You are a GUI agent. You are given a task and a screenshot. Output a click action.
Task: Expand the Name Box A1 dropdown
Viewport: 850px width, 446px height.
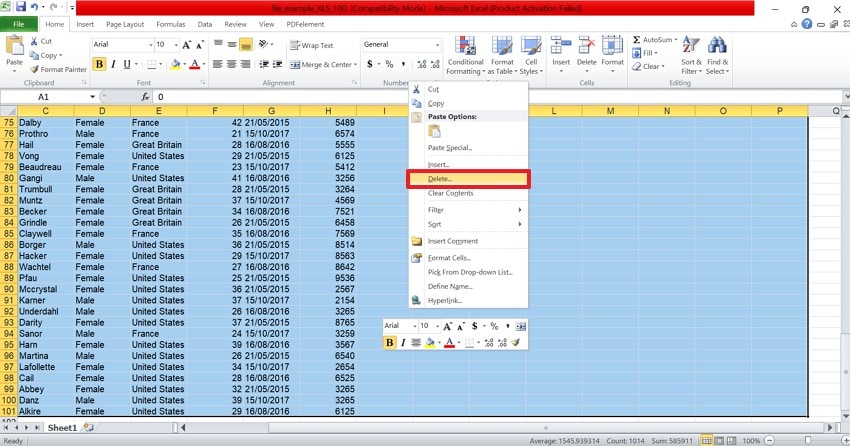(x=92, y=96)
